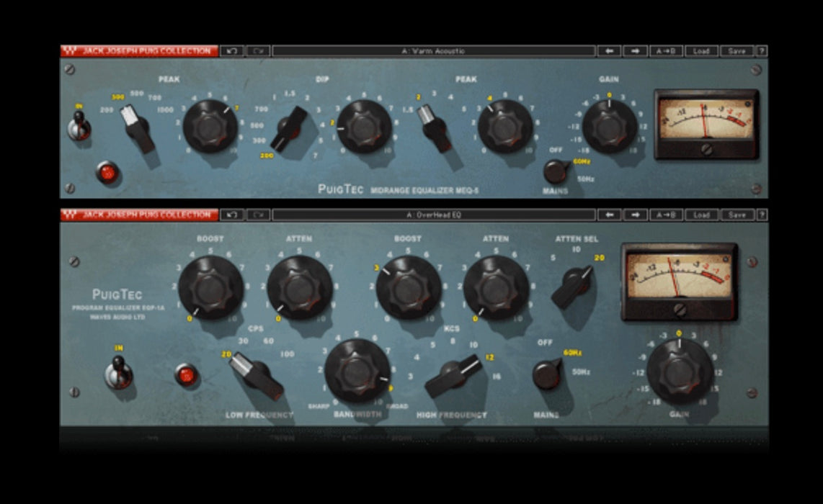Screen dimensions: 823x504
Task: Toggle the EQP-1A IN bypass switch
Action: point(119,372)
